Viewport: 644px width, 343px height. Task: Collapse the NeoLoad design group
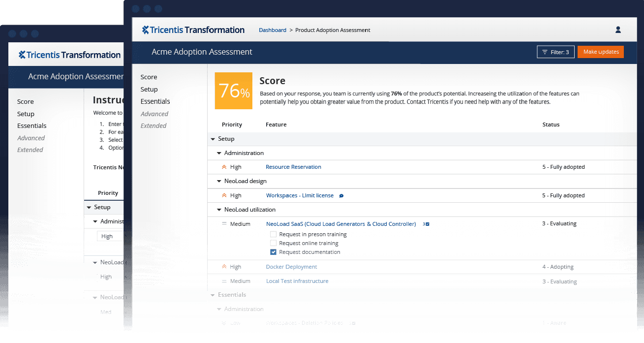pyautogui.click(x=219, y=181)
